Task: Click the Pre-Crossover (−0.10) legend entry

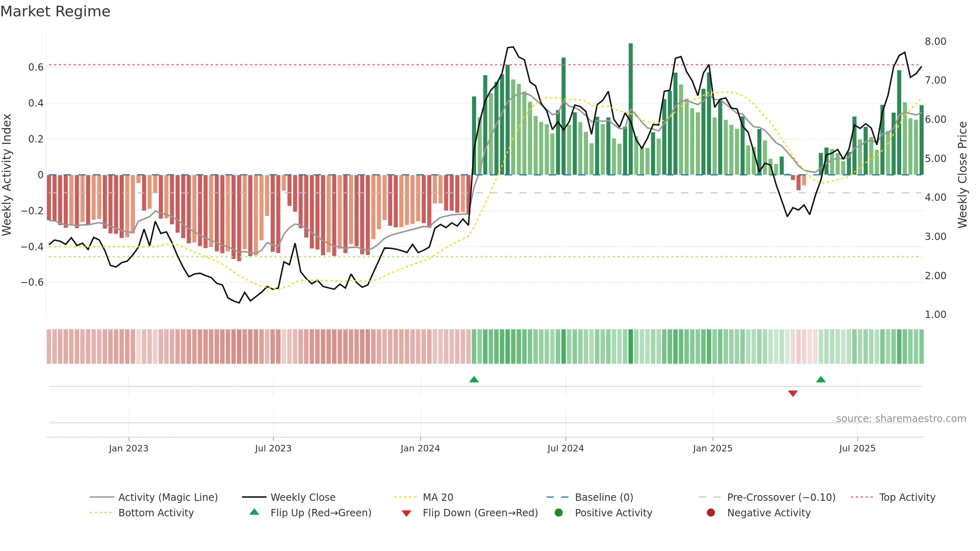Action: coord(767,497)
